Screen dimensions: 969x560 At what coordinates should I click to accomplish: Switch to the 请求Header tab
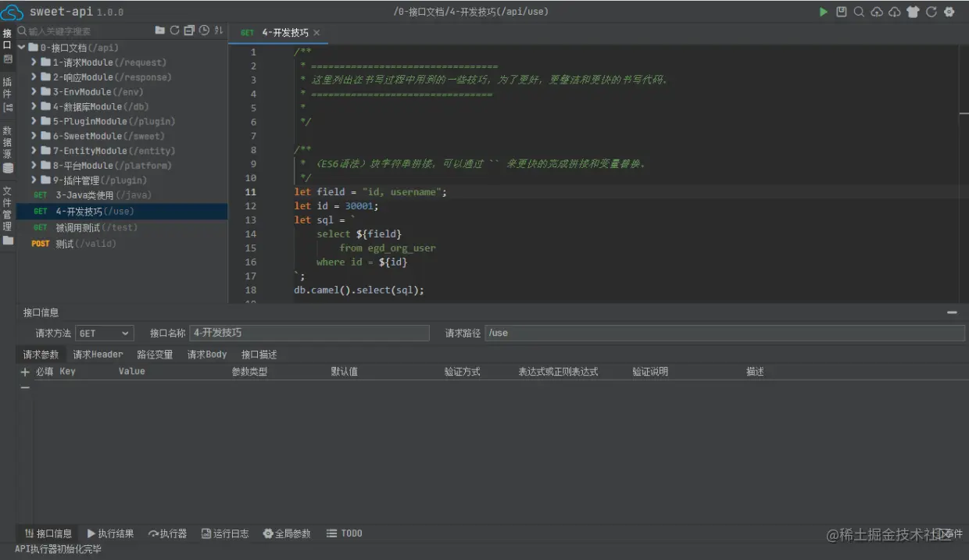click(98, 355)
